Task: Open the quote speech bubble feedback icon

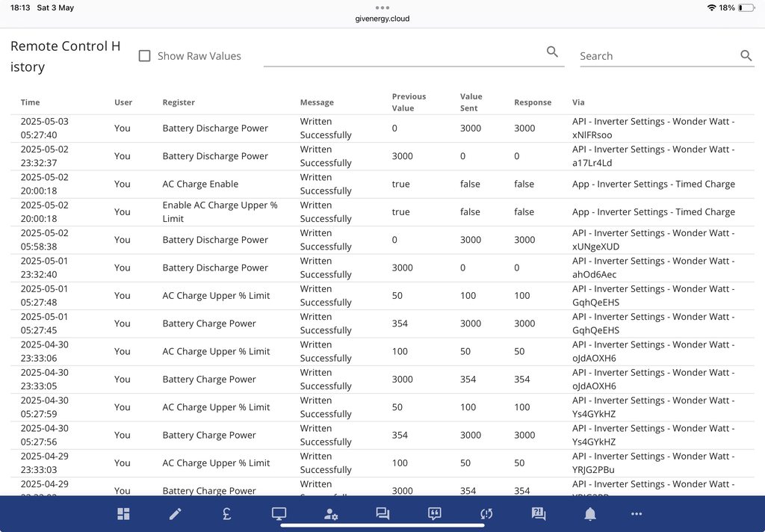Action: click(435, 514)
